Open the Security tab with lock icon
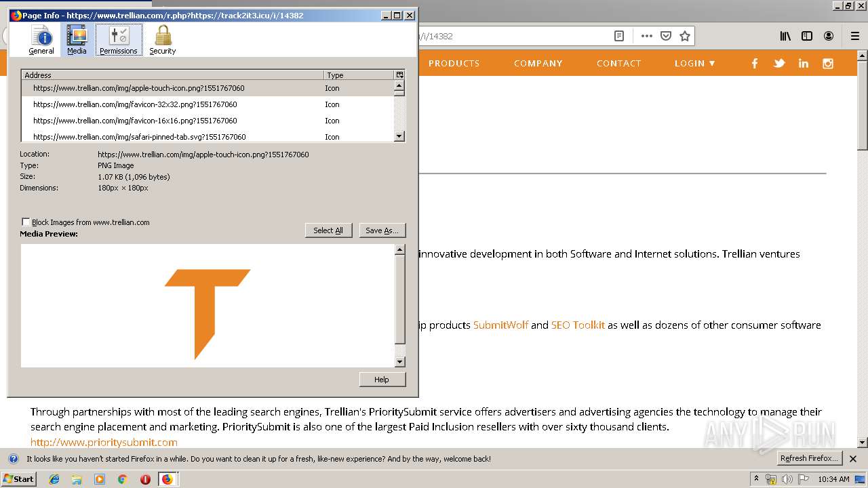Image resolution: width=868 pixels, height=488 pixels. click(163, 40)
